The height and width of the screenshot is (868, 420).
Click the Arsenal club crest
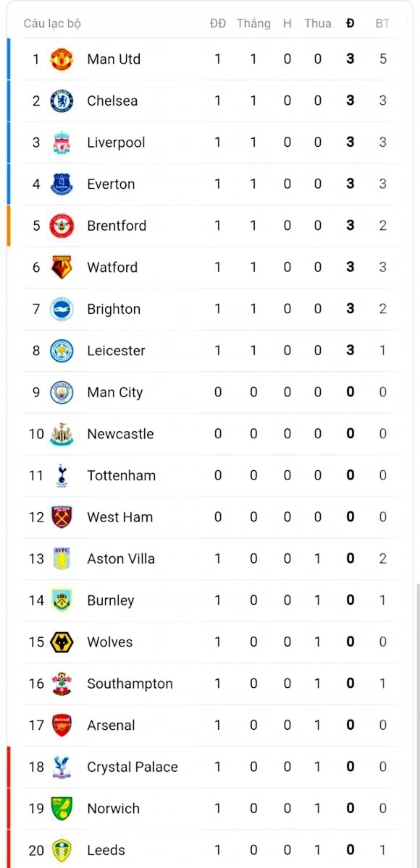pyautogui.click(x=62, y=725)
